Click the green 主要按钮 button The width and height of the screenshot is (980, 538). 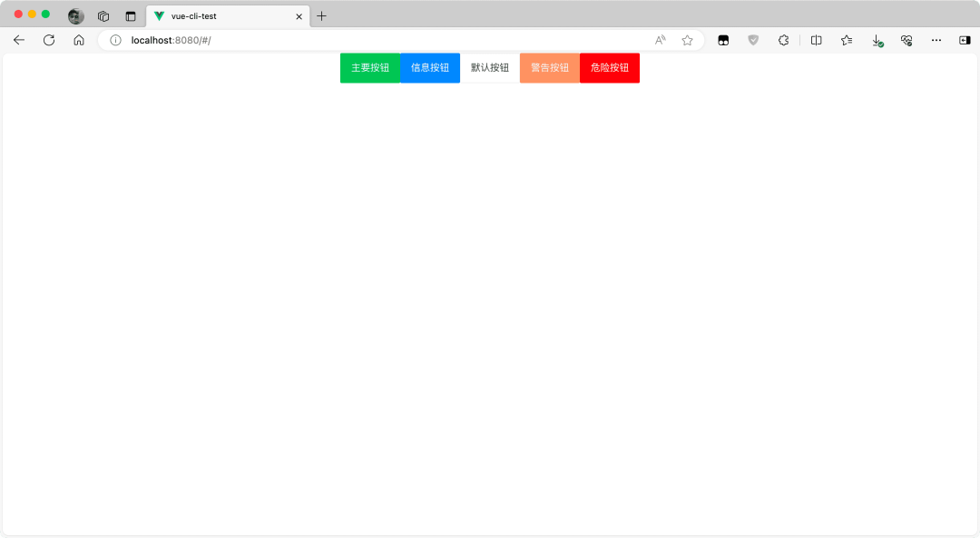point(370,67)
